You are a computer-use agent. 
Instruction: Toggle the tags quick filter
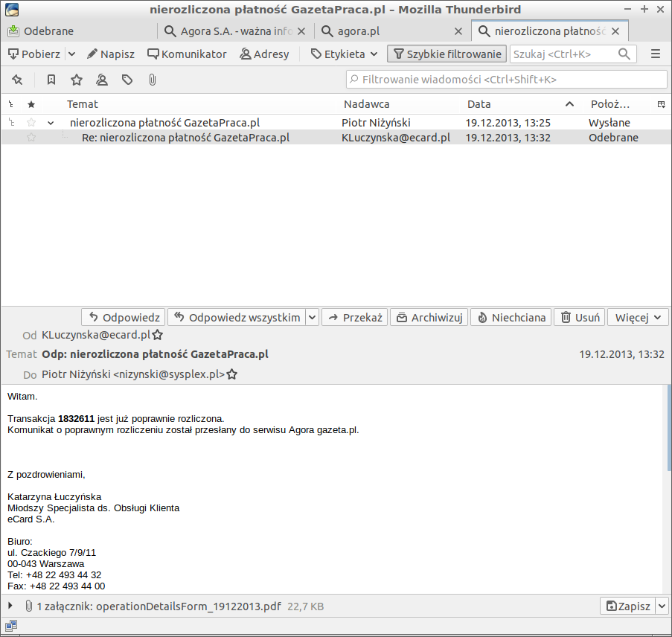pyautogui.click(x=127, y=80)
